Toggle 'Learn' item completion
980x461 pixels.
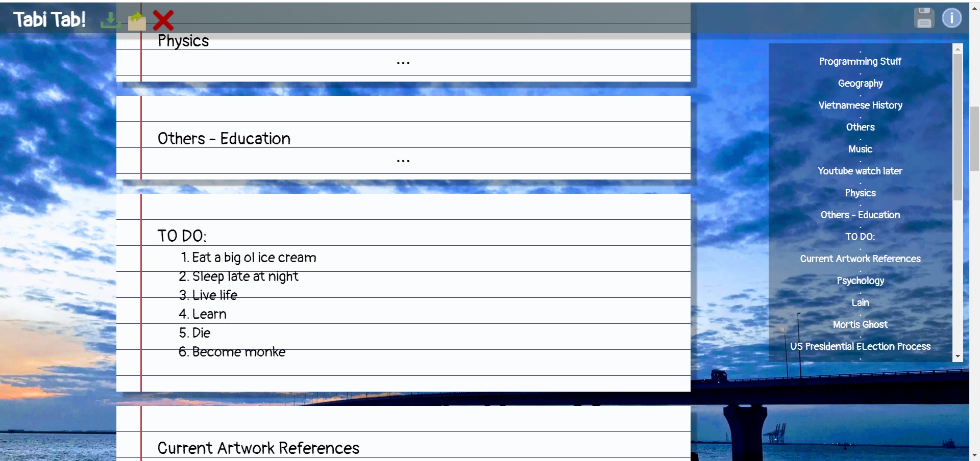[209, 314]
